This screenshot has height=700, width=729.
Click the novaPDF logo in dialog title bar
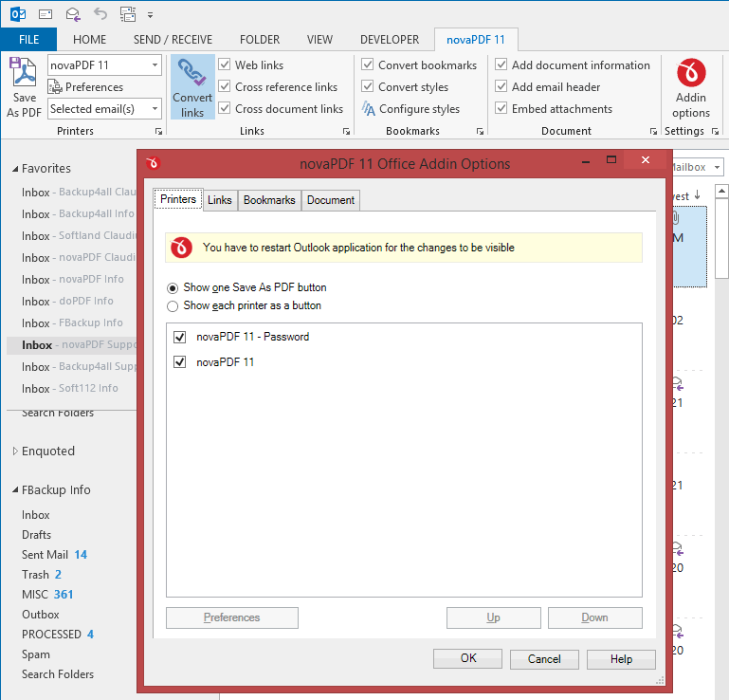tap(153, 163)
